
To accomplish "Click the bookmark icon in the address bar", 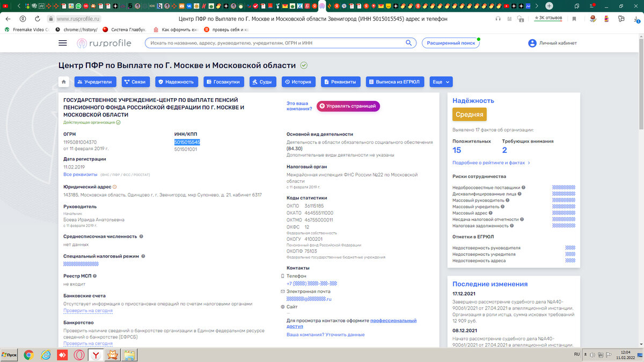I will (x=574, y=19).
